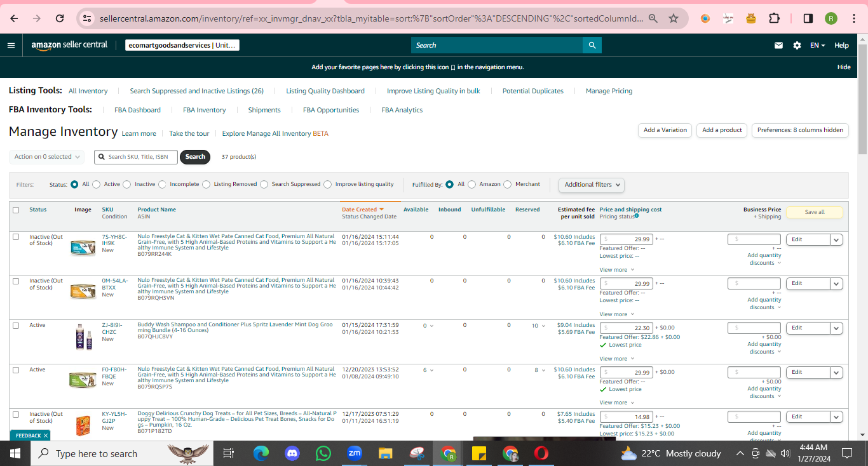
Task: Open the Chrome profile avatar R
Action: tap(831, 18)
